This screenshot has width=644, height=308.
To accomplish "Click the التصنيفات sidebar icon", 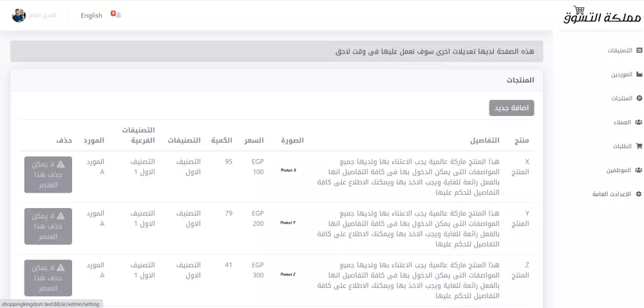I will 639,50.
